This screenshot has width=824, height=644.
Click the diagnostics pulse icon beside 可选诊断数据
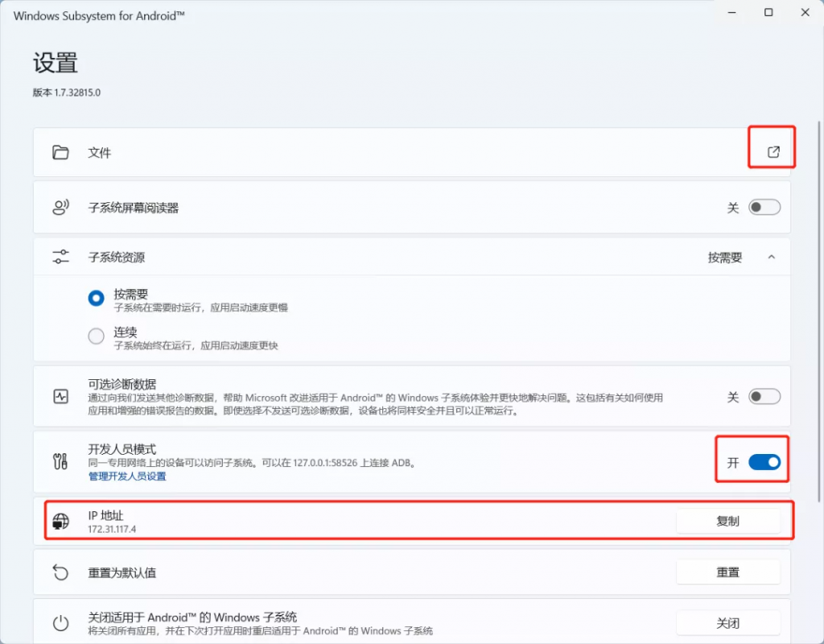coord(60,396)
